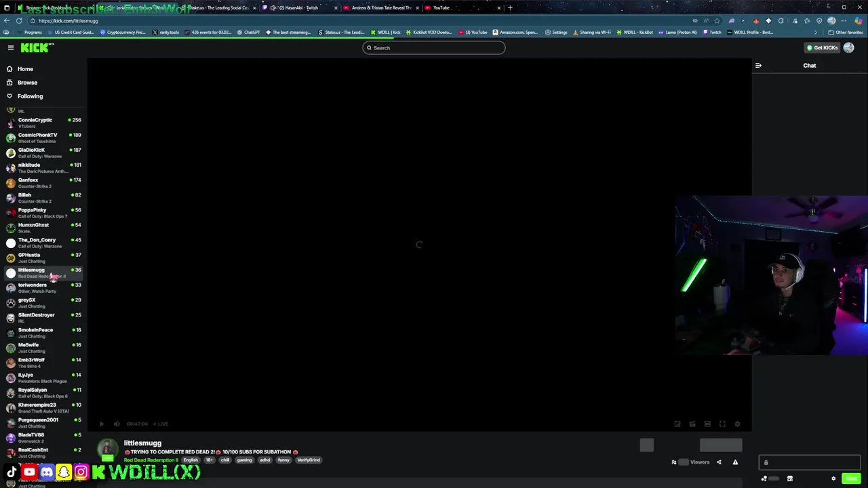
Task: Open greySX channel in sidebar
Action: coord(43,302)
